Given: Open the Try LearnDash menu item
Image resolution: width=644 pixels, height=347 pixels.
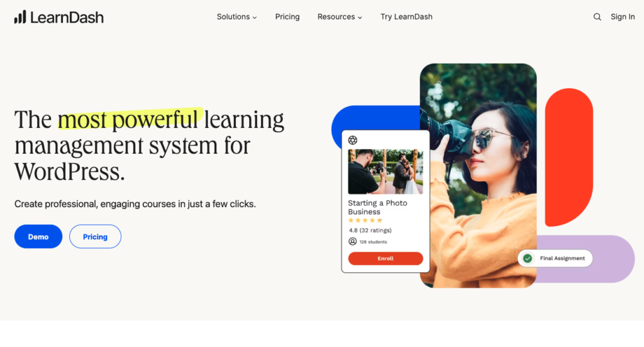Looking at the screenshot, I should [x=406, y=17].
